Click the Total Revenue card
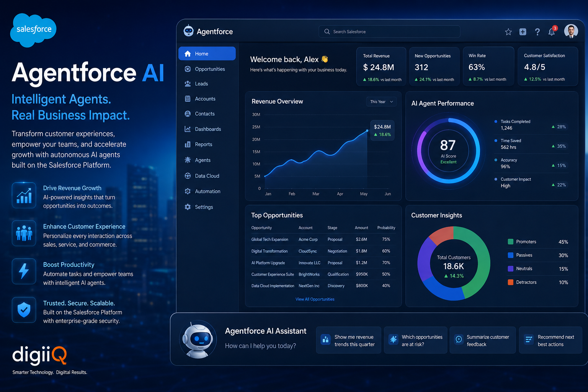The height and width of the screenshot is (392, 588). 381,67
